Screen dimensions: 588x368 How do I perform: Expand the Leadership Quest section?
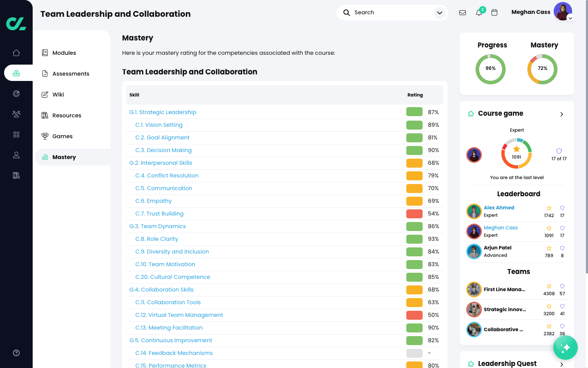point(561,365)
